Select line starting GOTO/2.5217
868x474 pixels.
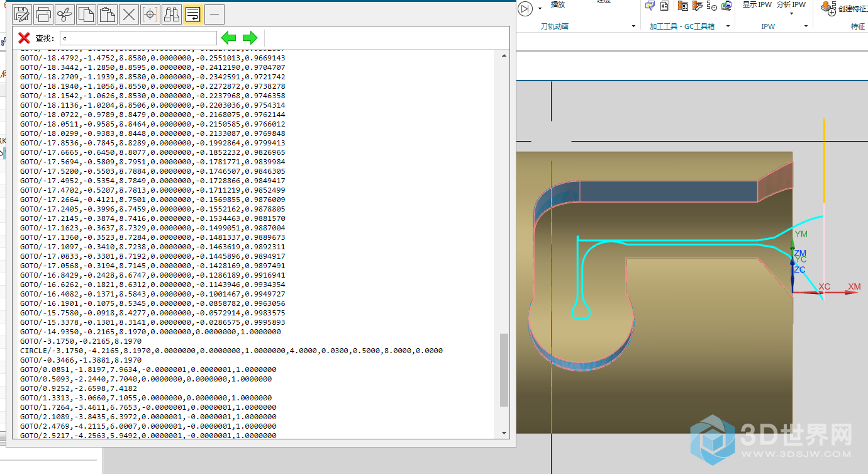click(148, 436)
